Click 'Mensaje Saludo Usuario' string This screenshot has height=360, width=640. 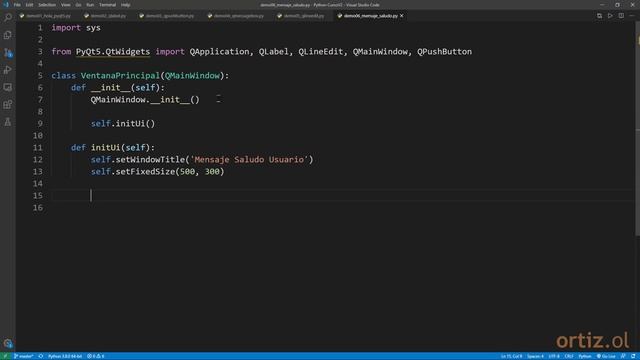click(249, 160)
